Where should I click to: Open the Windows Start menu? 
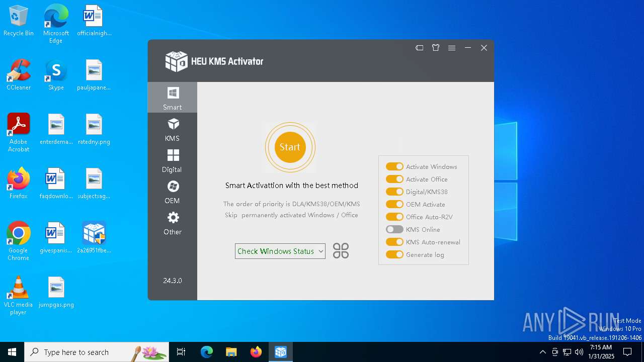12,352
